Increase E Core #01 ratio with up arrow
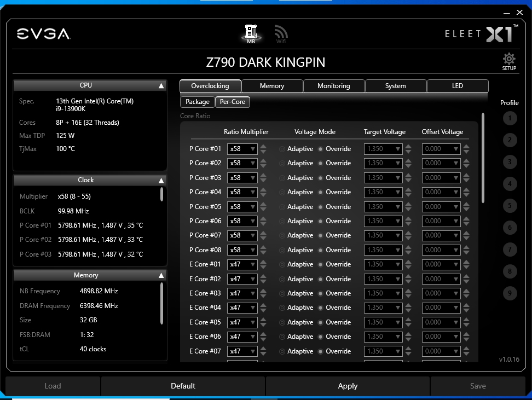 pos(263,262)
